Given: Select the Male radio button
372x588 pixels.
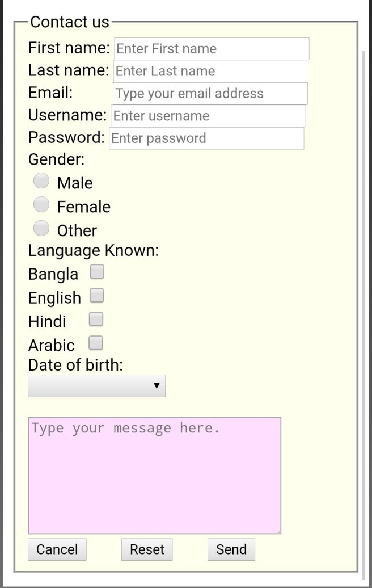Looking at the screenshot, I should pyautogui.click(x=41, y=181).
